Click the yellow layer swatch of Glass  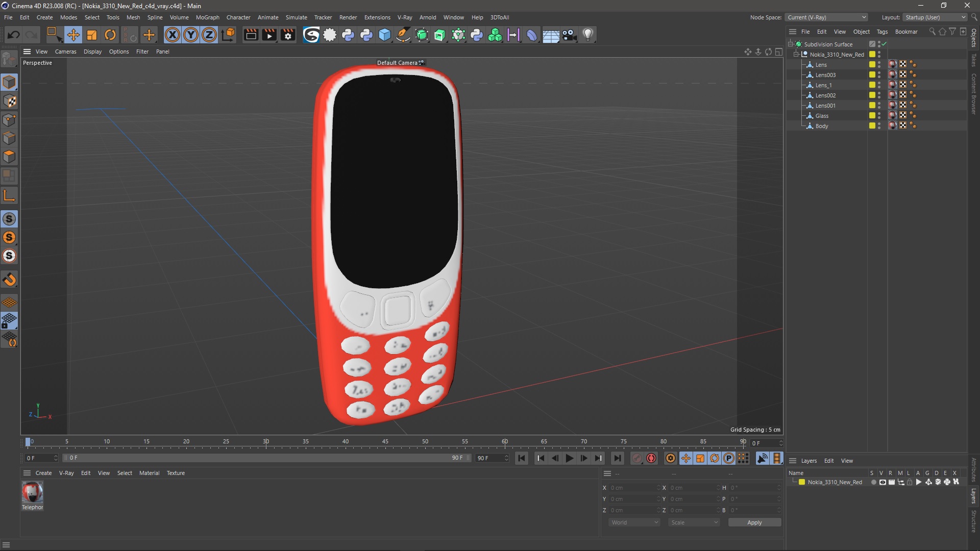(x=872, y=116)
